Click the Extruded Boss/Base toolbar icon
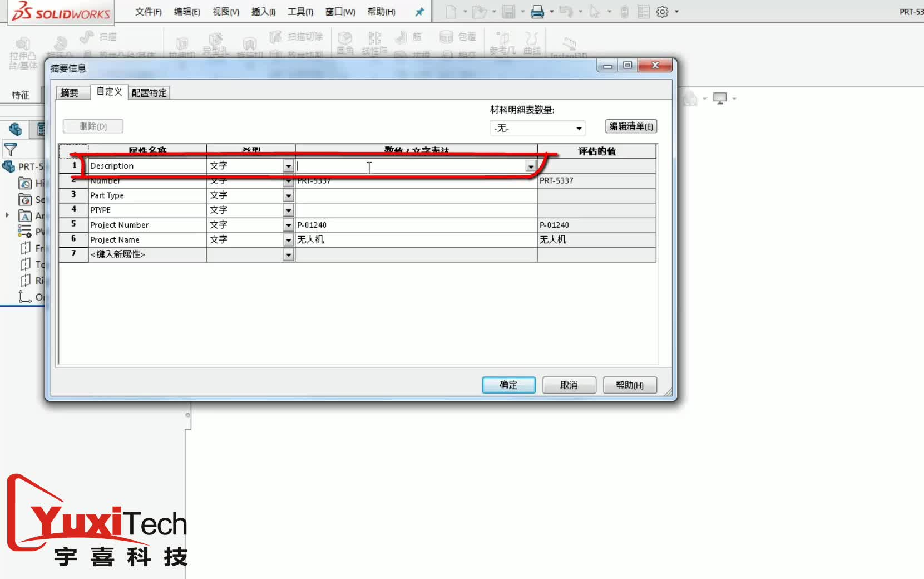This screenshot has width=924, height=579. 22,43
